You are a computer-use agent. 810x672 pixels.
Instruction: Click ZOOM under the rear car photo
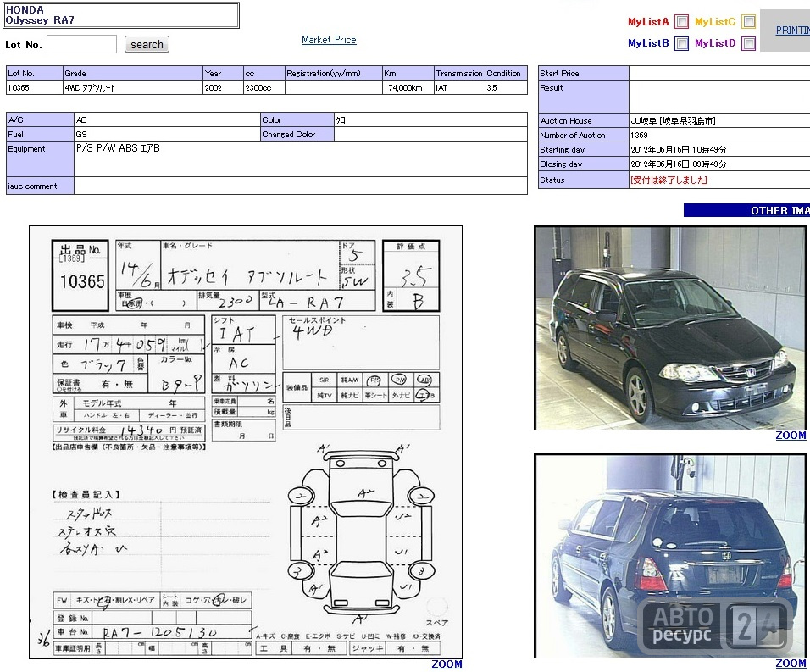[791, 664]
